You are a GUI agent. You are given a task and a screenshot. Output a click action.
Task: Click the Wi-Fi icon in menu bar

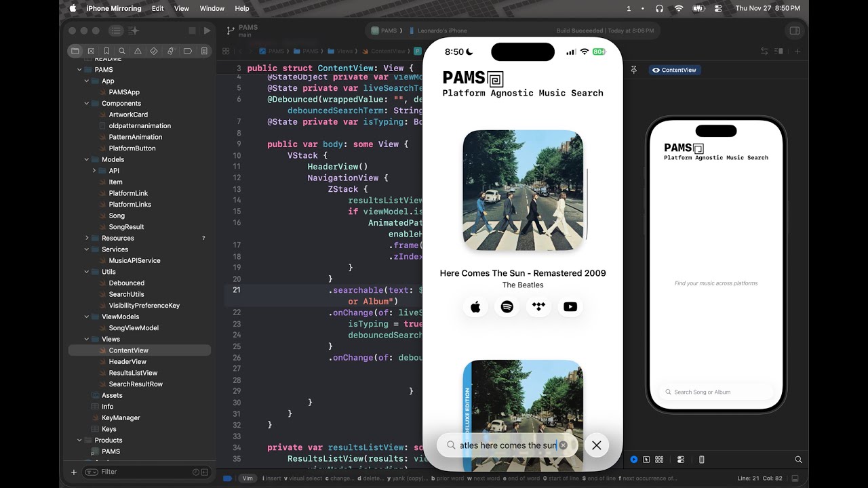click(679, 8)
